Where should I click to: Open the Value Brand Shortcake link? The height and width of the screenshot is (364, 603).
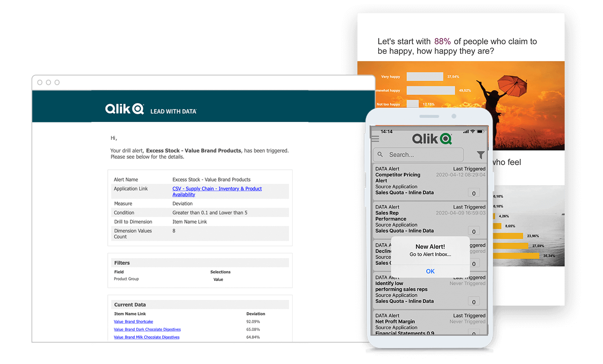133,322
